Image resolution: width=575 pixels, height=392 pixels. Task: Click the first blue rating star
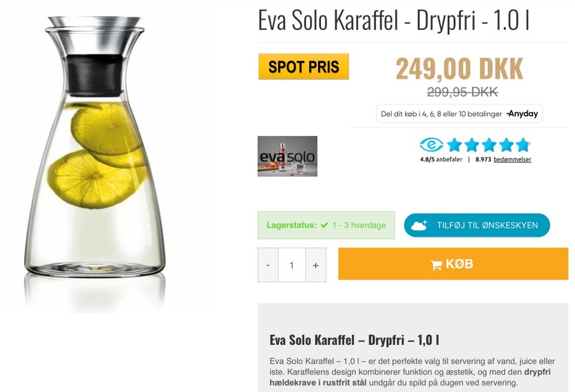[455, 145]
